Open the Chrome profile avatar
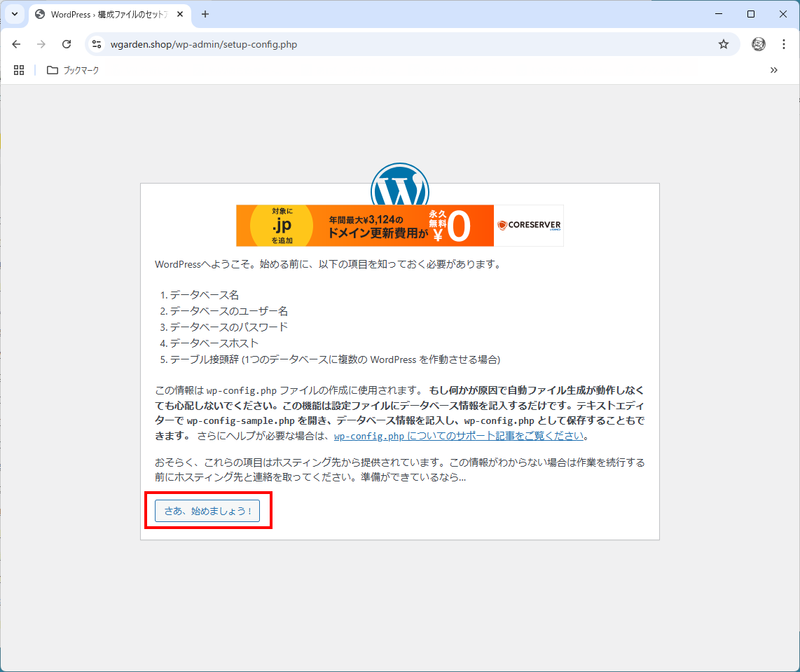The image size is (800, 672). pos(759,44)
